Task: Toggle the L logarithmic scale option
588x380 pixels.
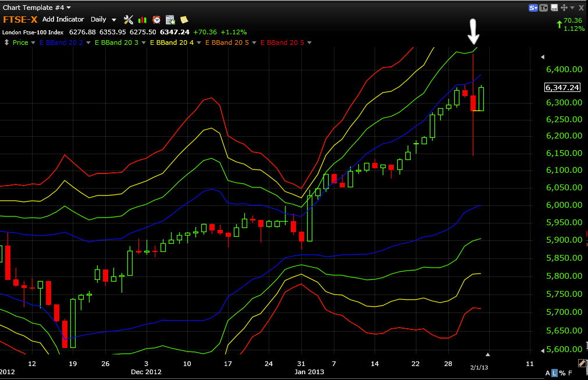Action: tap(555, 373)
